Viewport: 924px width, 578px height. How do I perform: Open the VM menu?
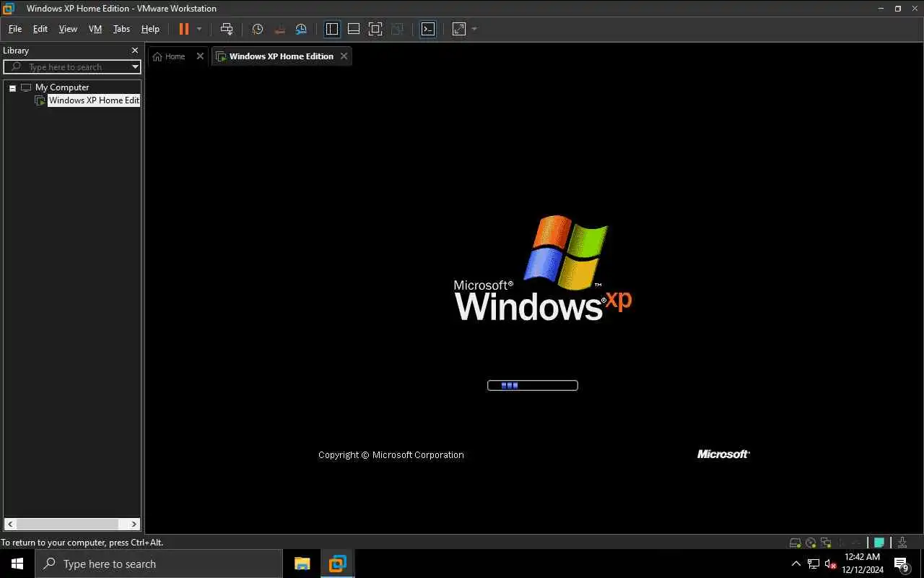coord(95,29)
